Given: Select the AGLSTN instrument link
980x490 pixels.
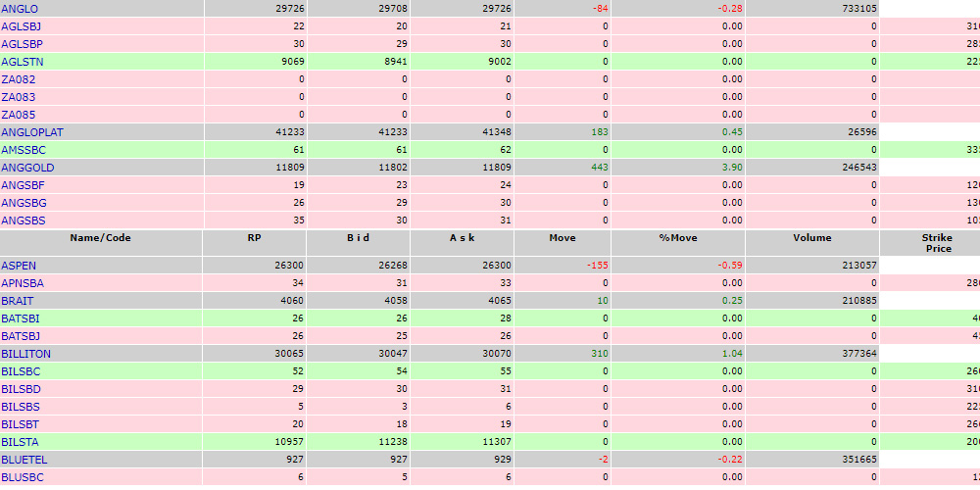Looking at the screenshot, I should click(x=22, y=62).
